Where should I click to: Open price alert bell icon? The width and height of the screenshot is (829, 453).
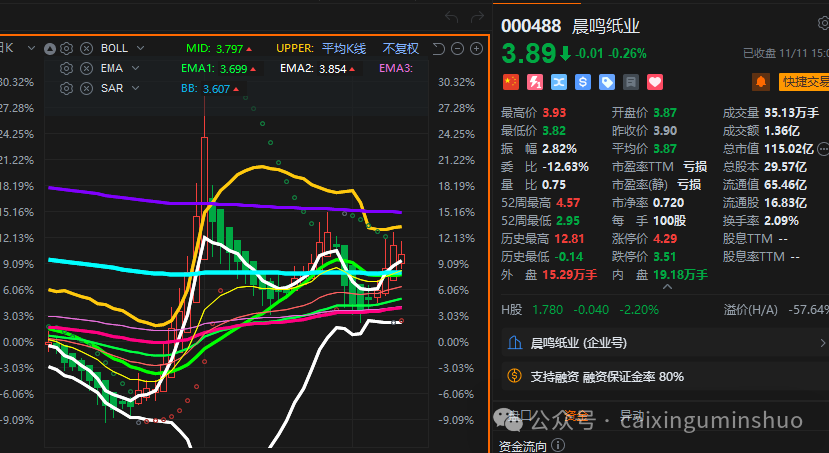pos(761,82)
